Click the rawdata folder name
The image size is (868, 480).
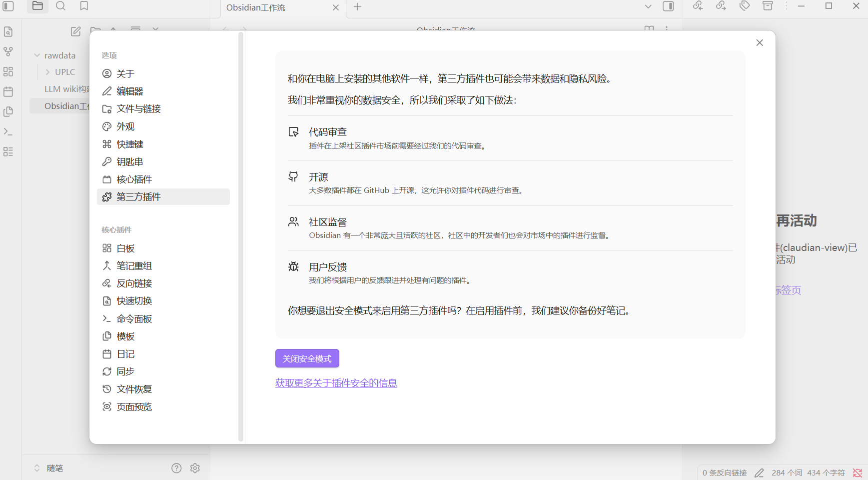[60, 55]
